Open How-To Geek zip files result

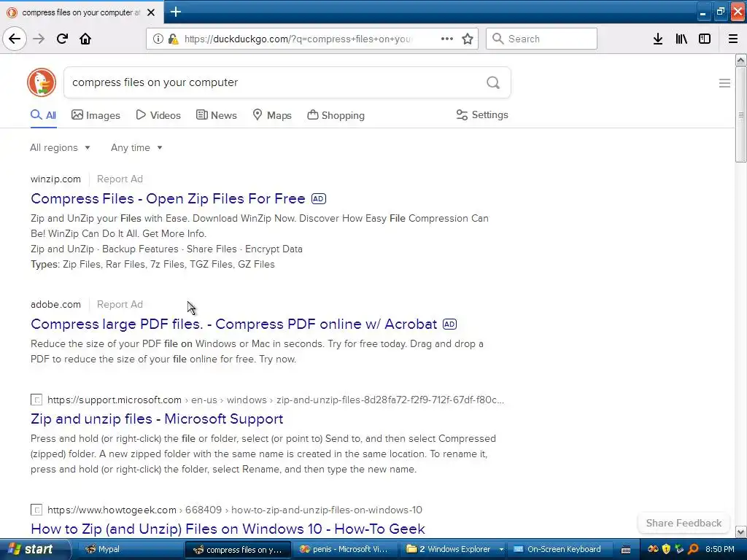click(x=228, y=529)
